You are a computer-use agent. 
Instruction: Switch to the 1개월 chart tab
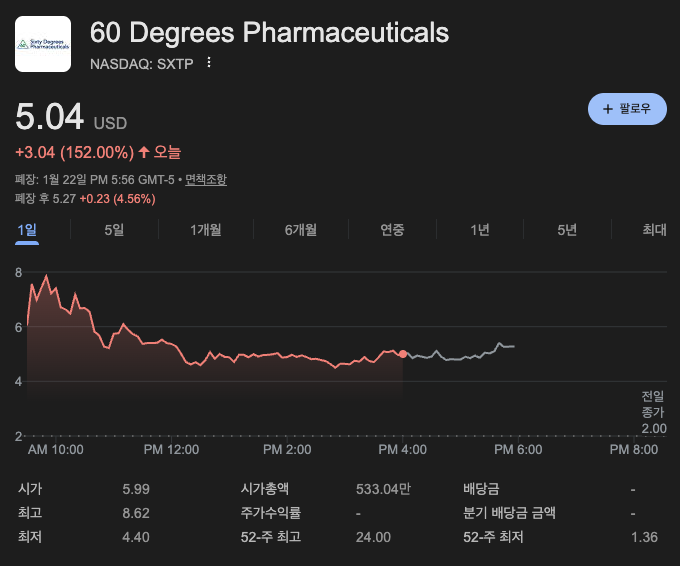pyautogui.click(x=206, y=229)
